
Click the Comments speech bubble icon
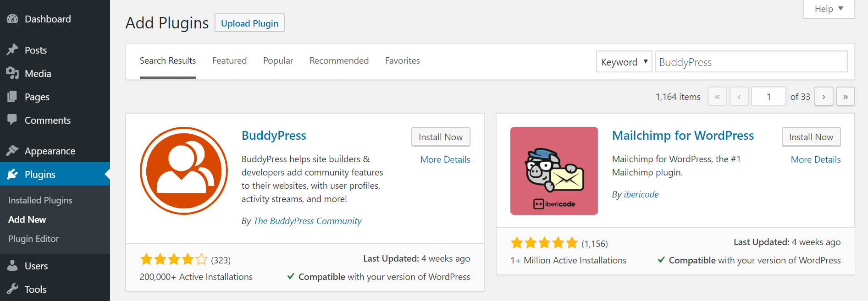12,120
